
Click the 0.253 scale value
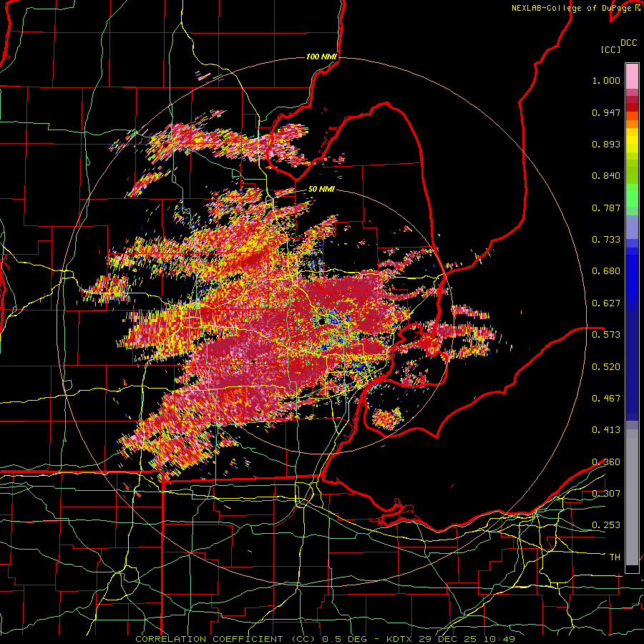pyautogui.click(x=606, y=525)
